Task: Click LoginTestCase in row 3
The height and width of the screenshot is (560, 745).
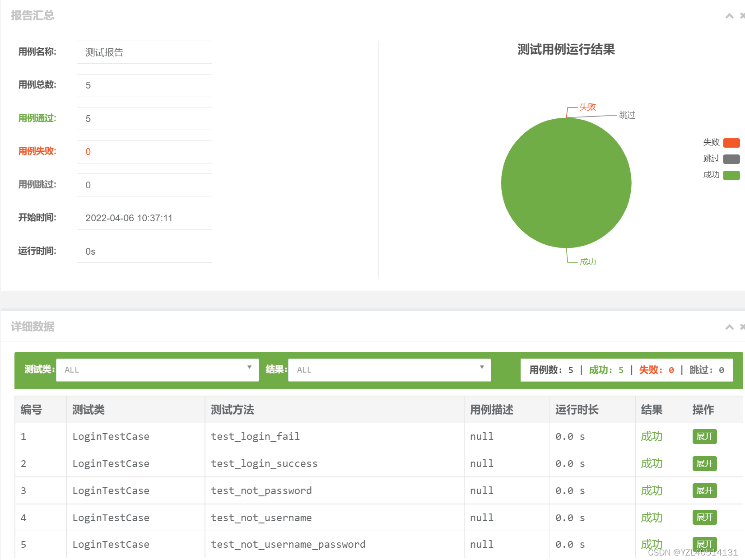Action: (x=111, y=490)
